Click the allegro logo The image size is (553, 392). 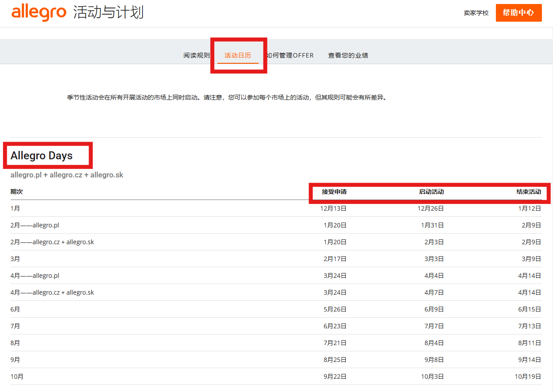(39, 12)
